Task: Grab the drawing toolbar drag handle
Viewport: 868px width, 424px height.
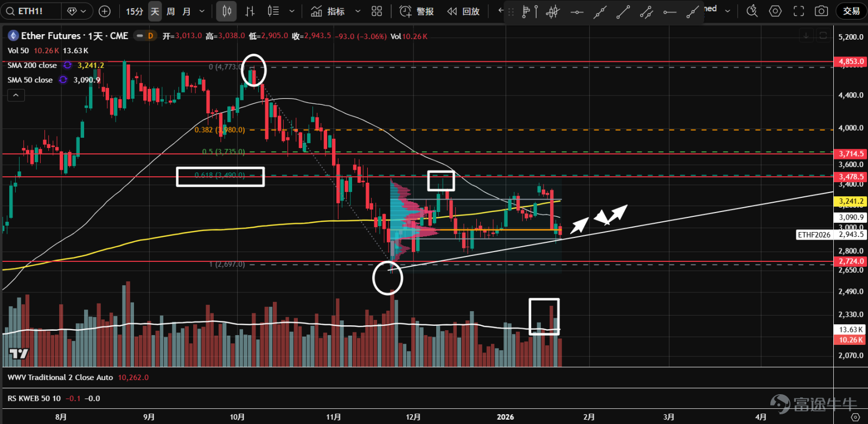Action: 510,11
